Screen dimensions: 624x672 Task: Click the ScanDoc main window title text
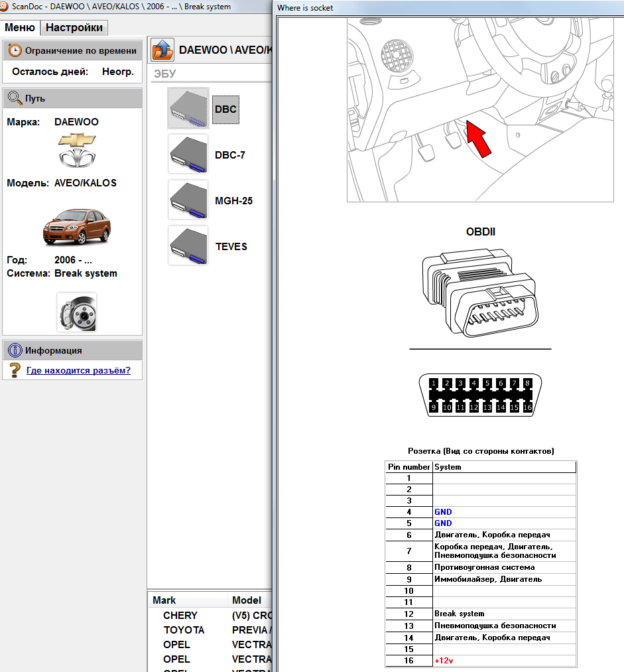tap(121, 7)
